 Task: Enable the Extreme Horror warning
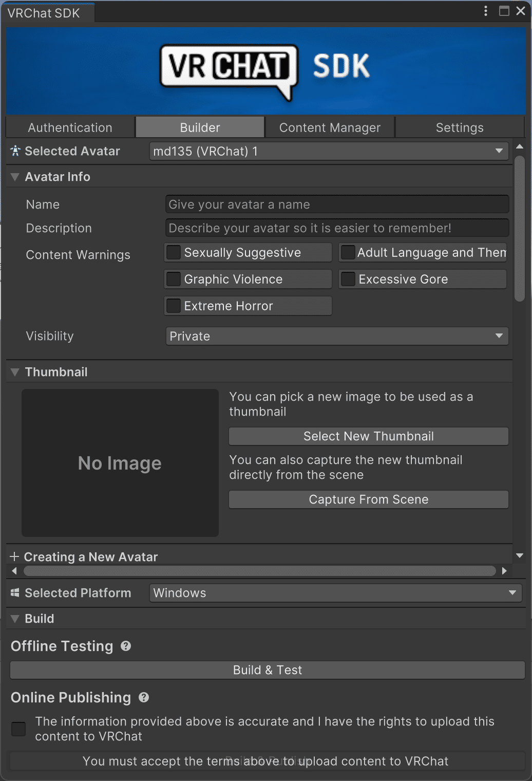pos(174,306)
